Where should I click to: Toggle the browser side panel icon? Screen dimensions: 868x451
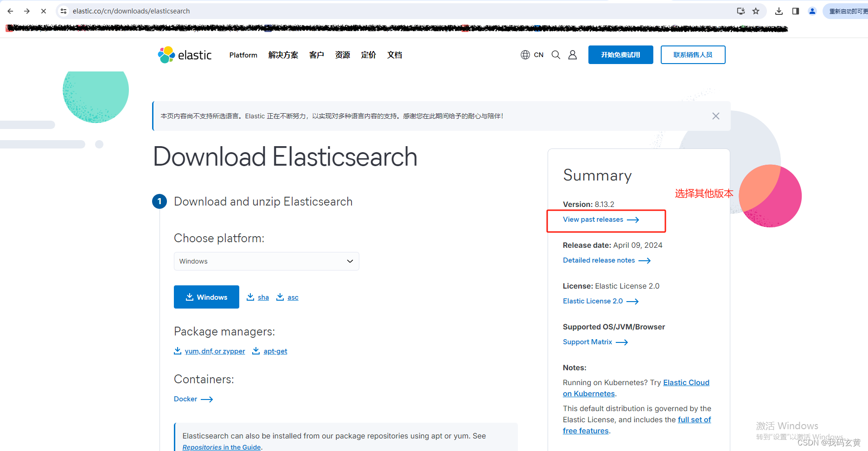[x=796, y=11]
